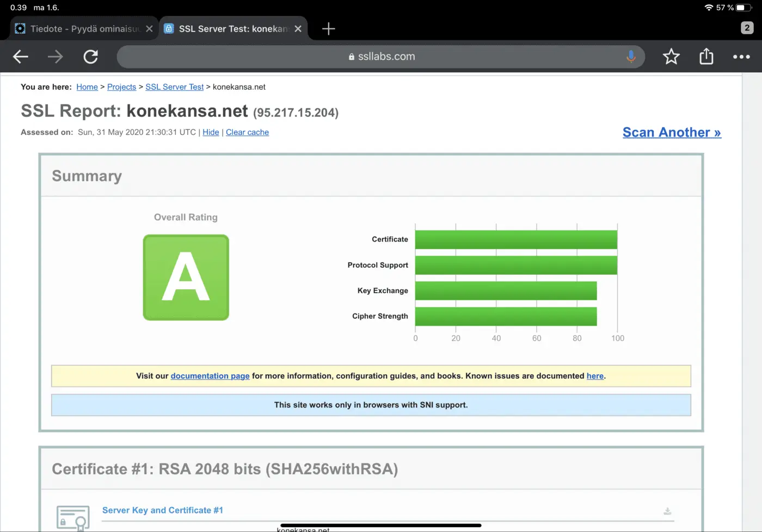Tap the Certificate #1 RSA 2048 bits heading
The image size is (762, 532).
click(x=225, y=469)
